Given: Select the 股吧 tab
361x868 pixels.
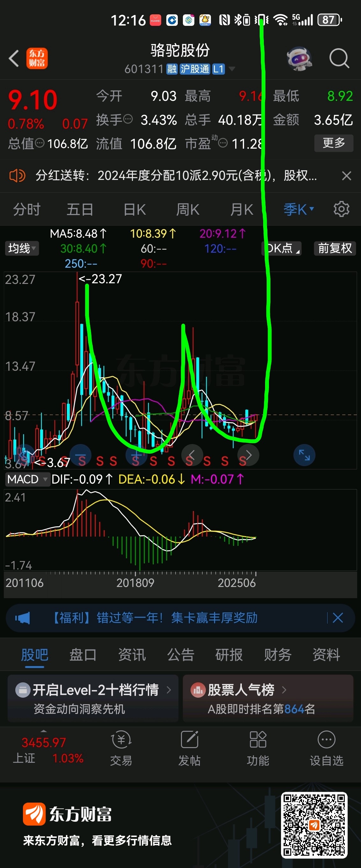Looking at the screenshot, I should pyautogui.click(x=34, y=655).
